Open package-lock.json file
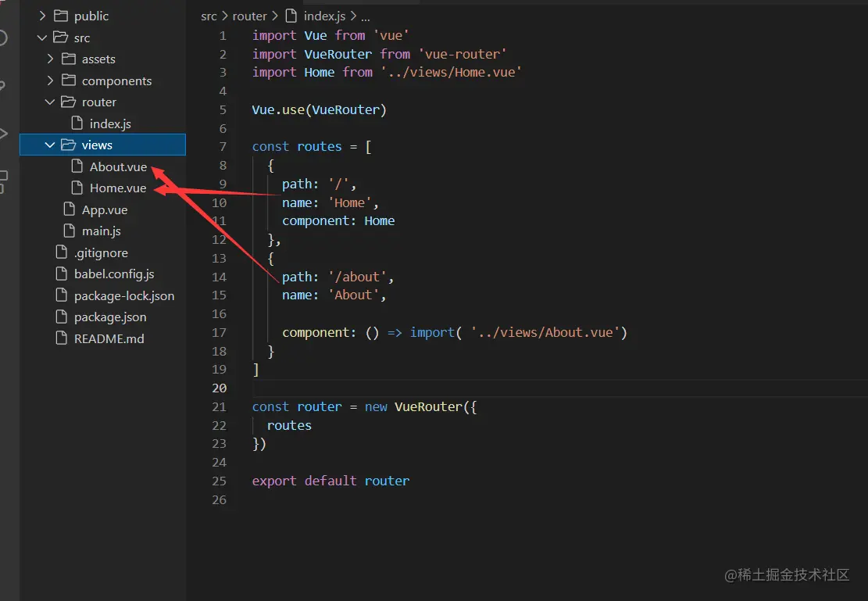This screenshot has height=601, width=868. pyautogui.click(x=124, y=295)
